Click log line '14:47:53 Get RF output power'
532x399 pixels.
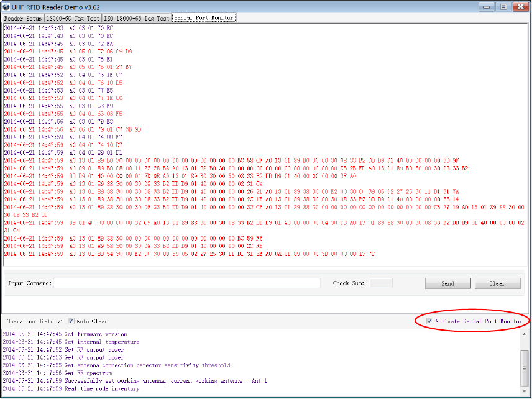[63, 357]
